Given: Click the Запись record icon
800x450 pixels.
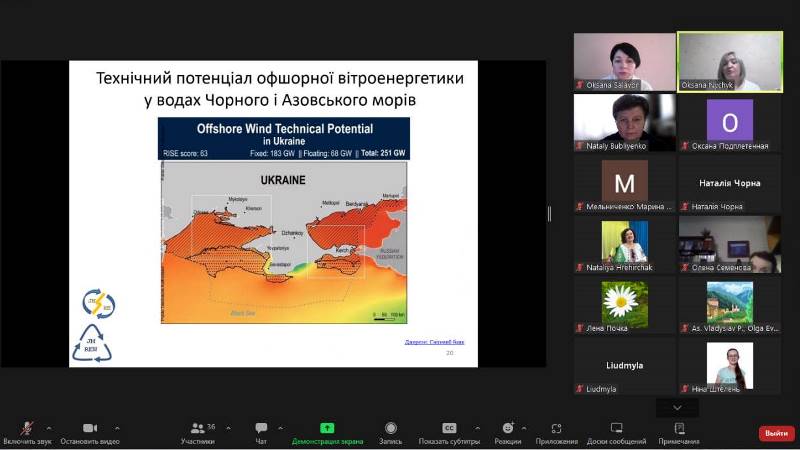Looking at the screenshot, I should pos(391,428).
